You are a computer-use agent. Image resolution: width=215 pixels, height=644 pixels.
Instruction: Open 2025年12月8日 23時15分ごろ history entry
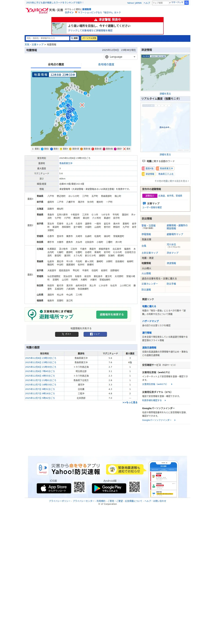click(x=41, y=362)
